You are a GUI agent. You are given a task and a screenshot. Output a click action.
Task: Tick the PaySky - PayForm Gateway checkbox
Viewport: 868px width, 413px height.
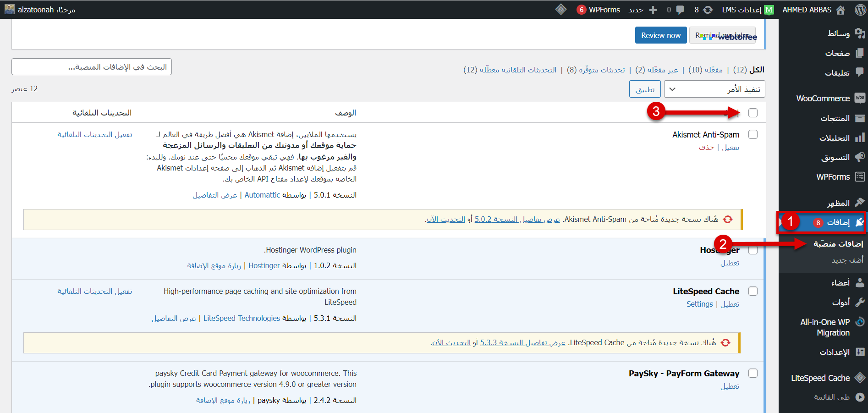click(x=753, y=373)
